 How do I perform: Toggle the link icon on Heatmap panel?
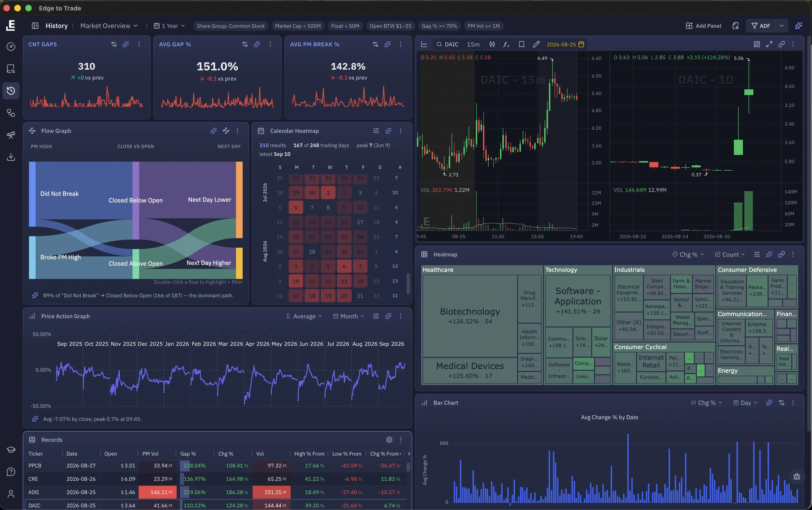coord(782,254)
